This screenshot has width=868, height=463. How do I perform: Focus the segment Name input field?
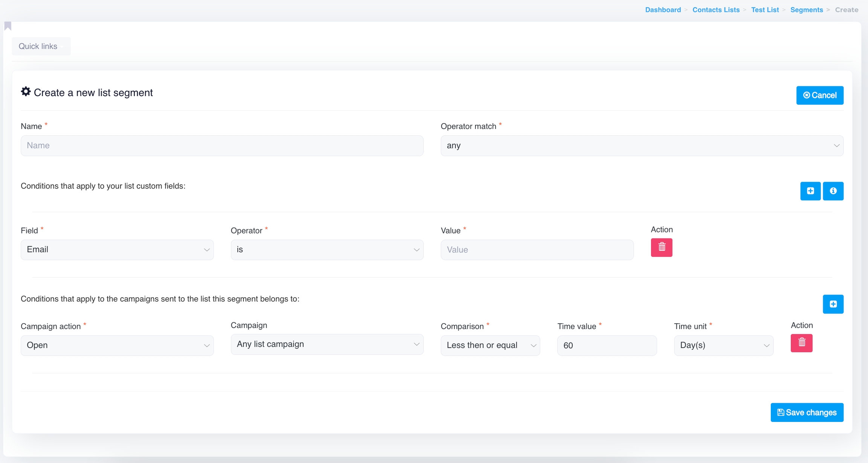[222, 146]
